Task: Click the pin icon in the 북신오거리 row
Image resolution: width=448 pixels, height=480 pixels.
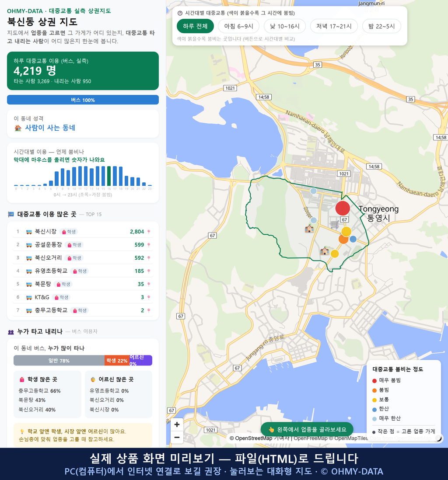Action: 149,258
